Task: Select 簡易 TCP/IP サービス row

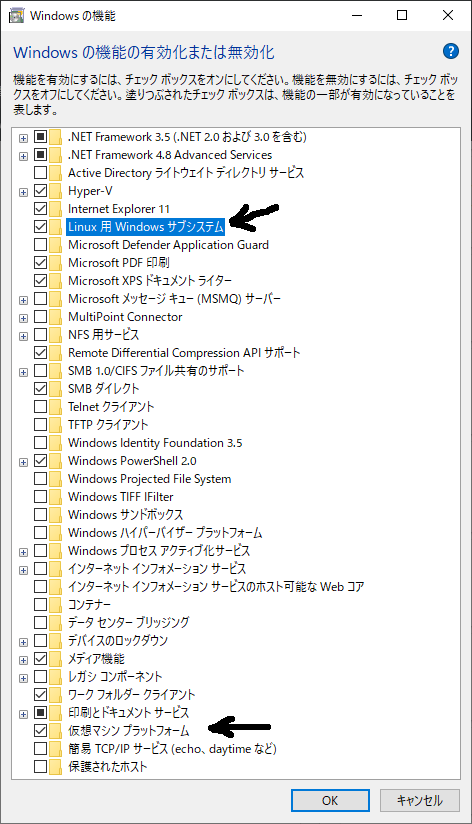Action: tap(172, 748)
